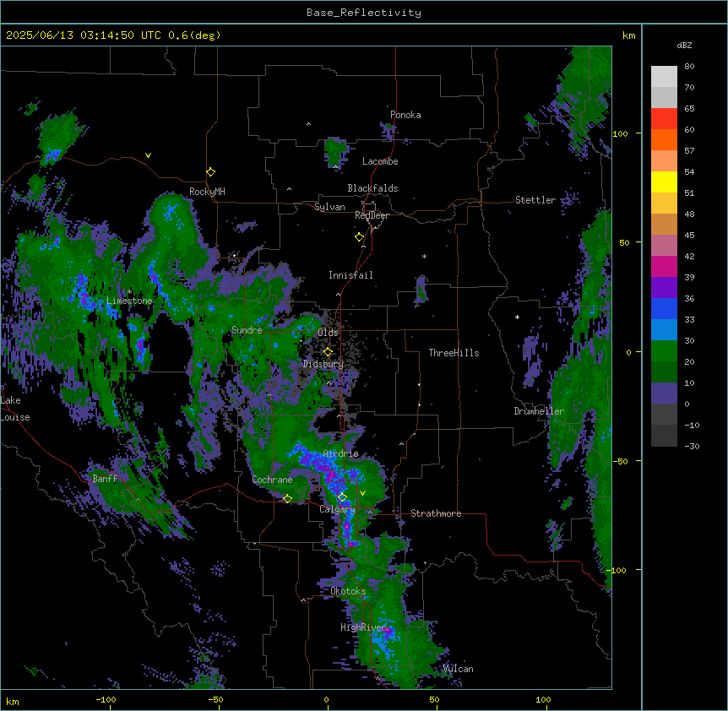728x711 pixels.
Task: Click the Strathmore city label
Action: tap(436, 513)
